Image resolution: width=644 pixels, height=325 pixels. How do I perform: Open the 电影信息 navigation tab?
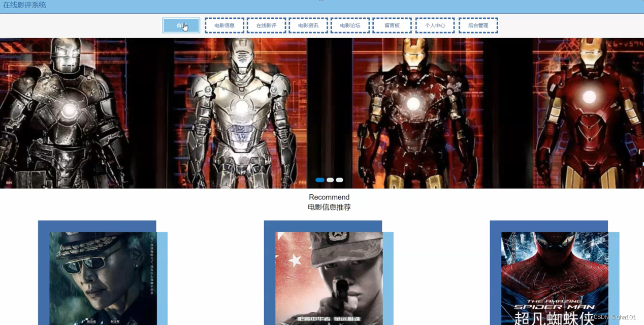coord(224,25)
